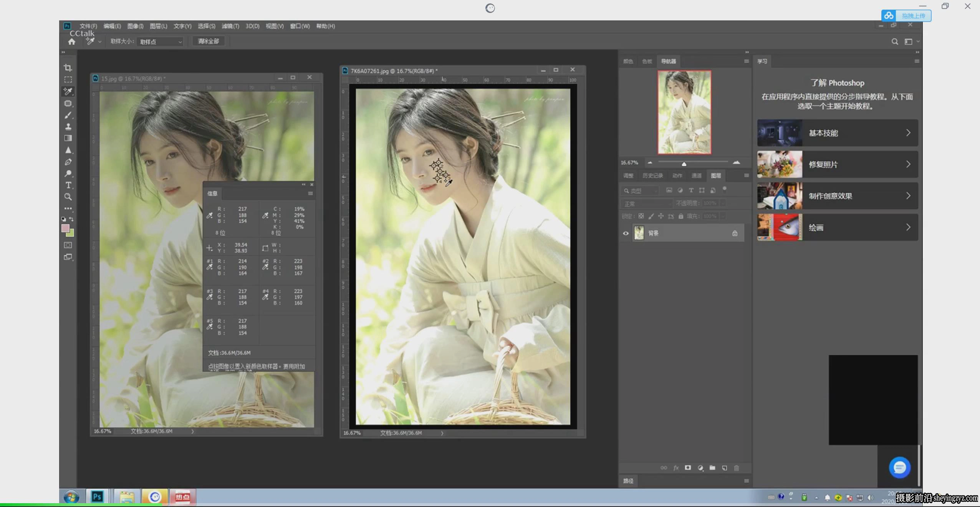
Task: Zoom out with navigator small mountain button
Action: [650, 162]
